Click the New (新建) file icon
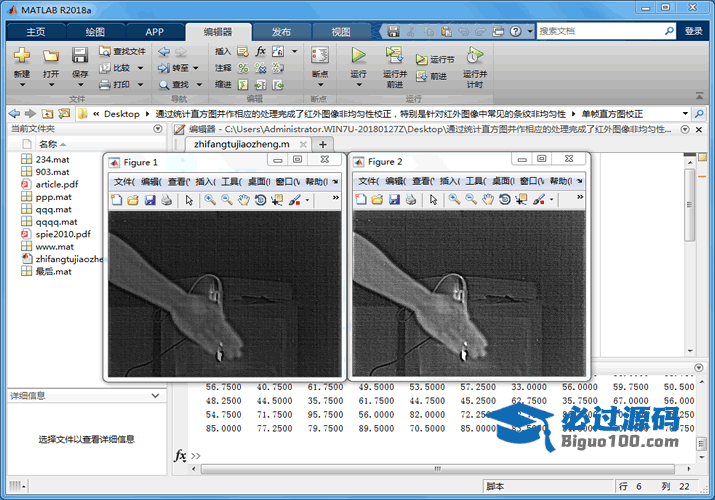The image size is (715, 500). [21, 56]
